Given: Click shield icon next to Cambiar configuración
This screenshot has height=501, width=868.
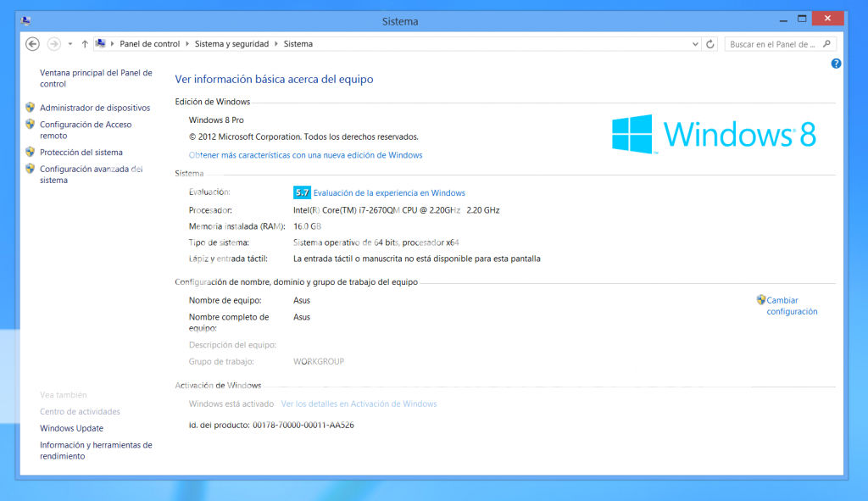Looking at the screenshot, I should click(761, 299).
